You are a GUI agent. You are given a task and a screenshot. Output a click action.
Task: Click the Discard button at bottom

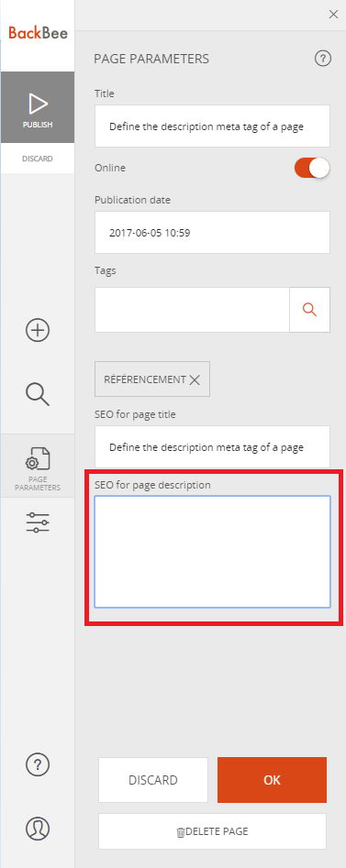(153, 780)
